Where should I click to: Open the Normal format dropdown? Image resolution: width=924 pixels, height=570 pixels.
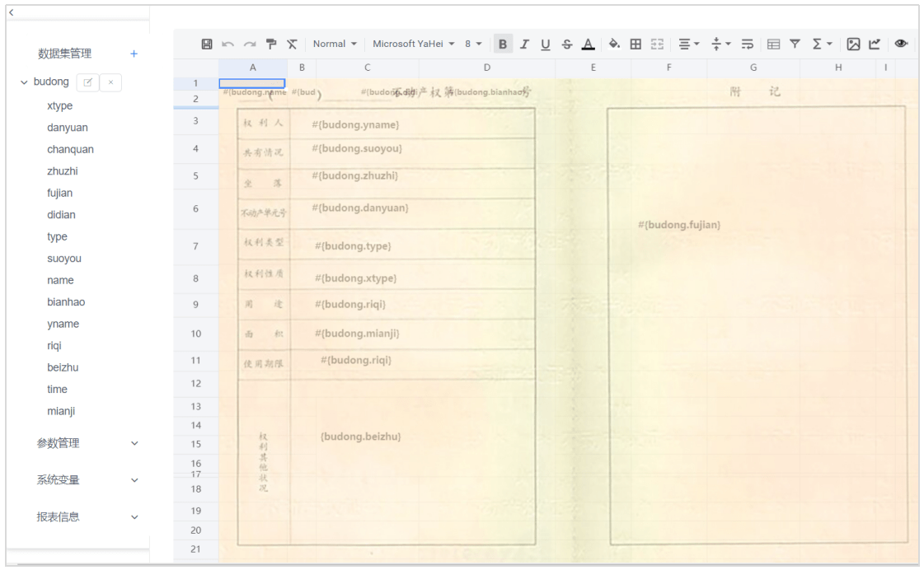[335, 44]
